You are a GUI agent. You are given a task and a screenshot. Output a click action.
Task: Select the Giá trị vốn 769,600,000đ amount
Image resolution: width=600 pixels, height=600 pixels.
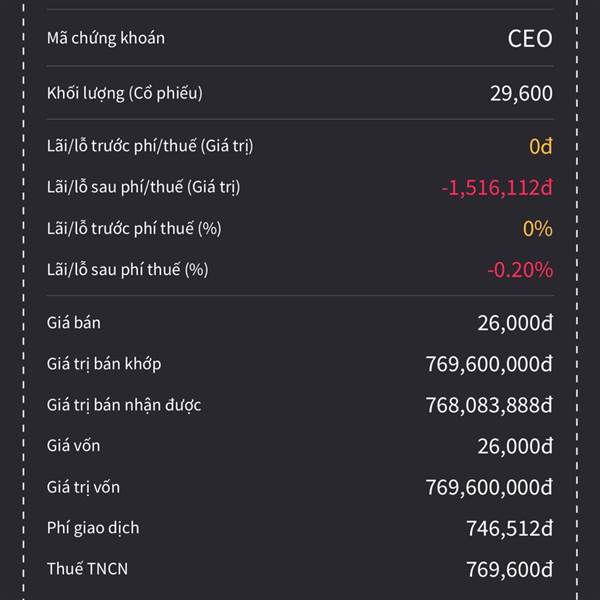(x=489, y=488)
